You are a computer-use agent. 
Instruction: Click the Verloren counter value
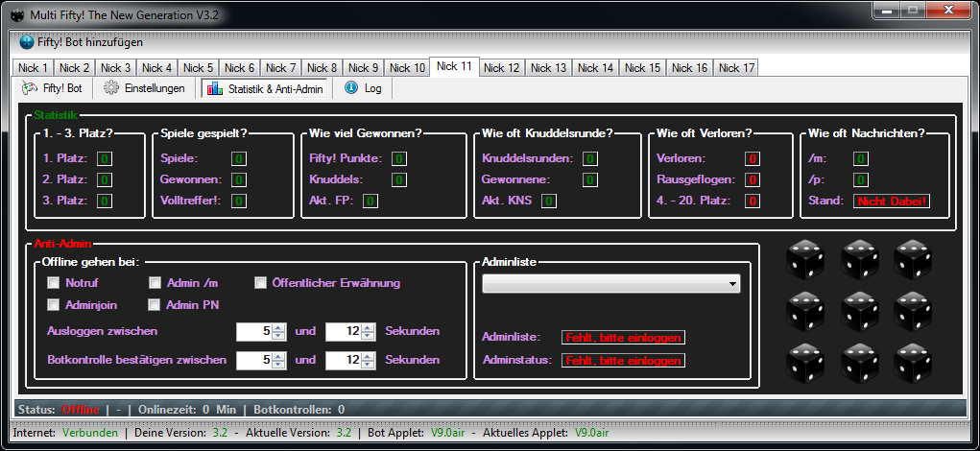coord(753,158)
